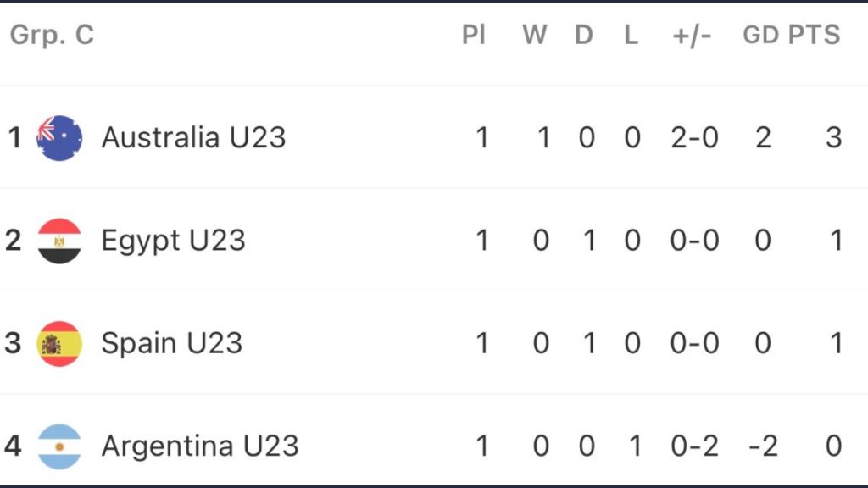This screenshot has width=868, height=488.
Task: Click the Pl column header
Action: 474,35
